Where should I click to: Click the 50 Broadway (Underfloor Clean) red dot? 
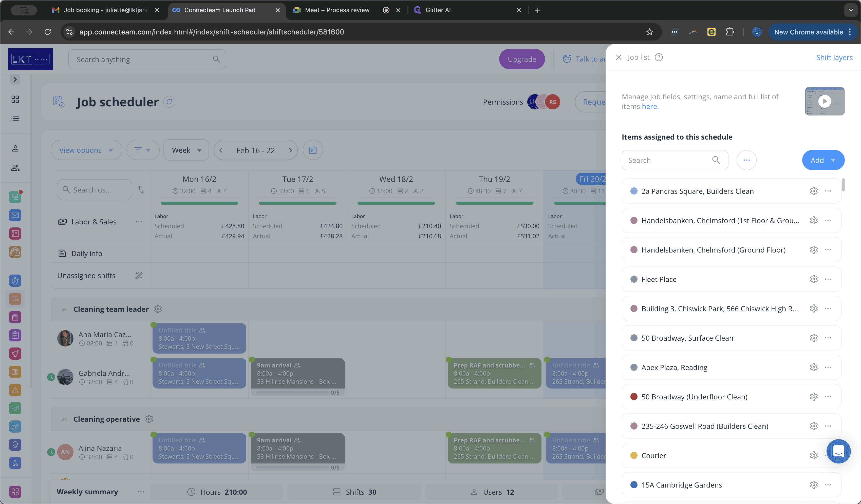[633, 396]
